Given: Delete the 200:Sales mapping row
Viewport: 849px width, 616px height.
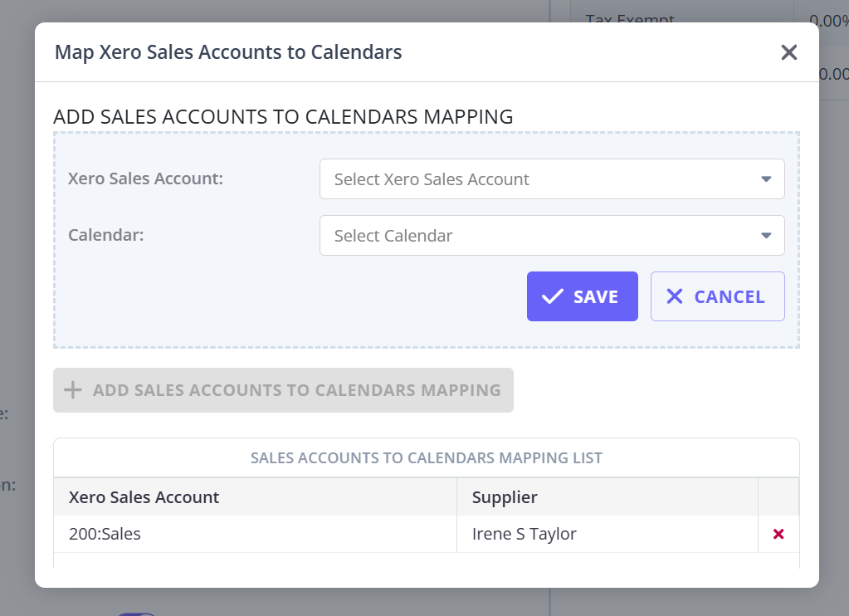Looking at the screenshot, I should click(778, 534).
